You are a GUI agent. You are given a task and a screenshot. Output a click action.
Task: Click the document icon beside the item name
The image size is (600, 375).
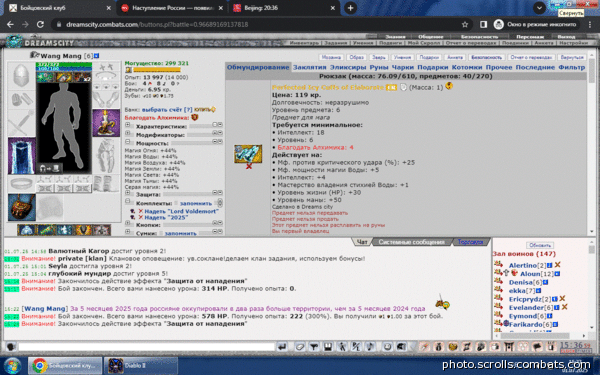[403, 87]
